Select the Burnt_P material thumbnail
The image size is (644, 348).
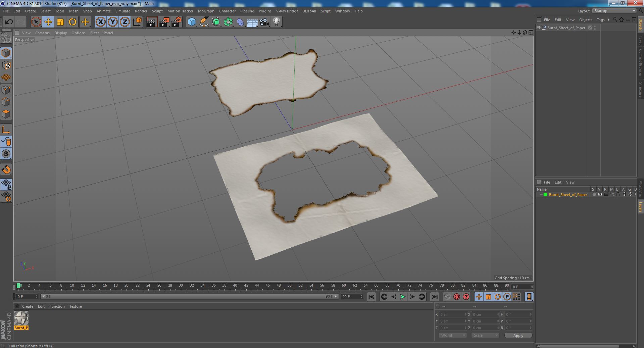(21, 318)
